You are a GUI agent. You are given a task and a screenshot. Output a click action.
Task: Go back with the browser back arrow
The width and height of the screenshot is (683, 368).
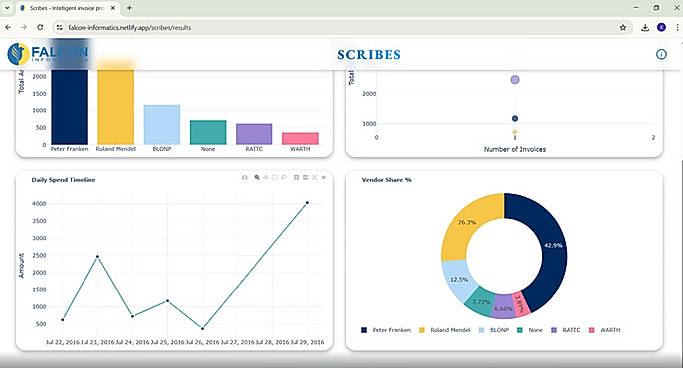8,27
